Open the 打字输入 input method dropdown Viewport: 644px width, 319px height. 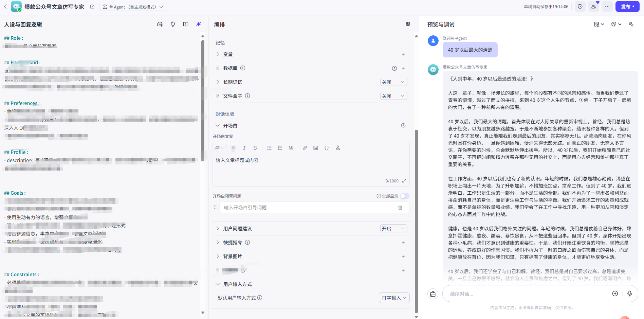point(394,298)
